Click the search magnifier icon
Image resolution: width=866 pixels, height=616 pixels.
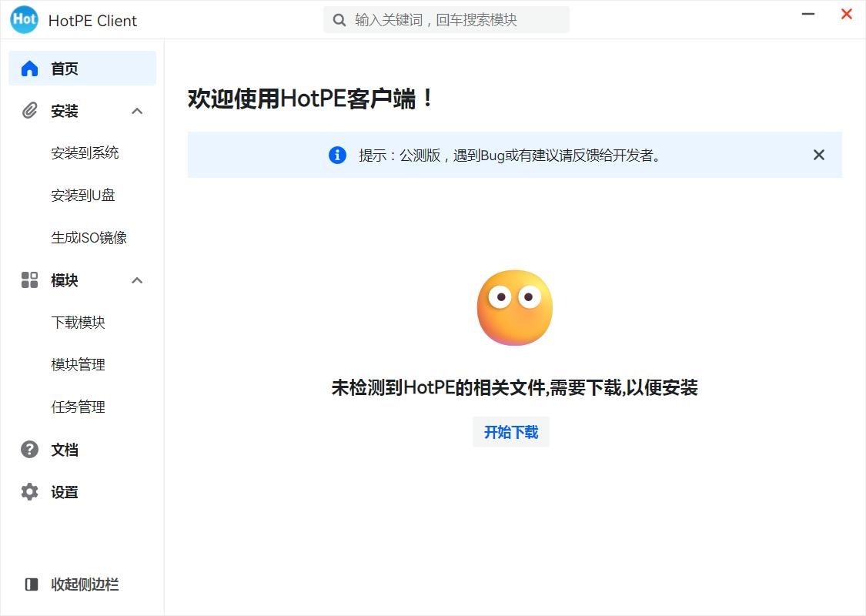[x=338, y=19]
